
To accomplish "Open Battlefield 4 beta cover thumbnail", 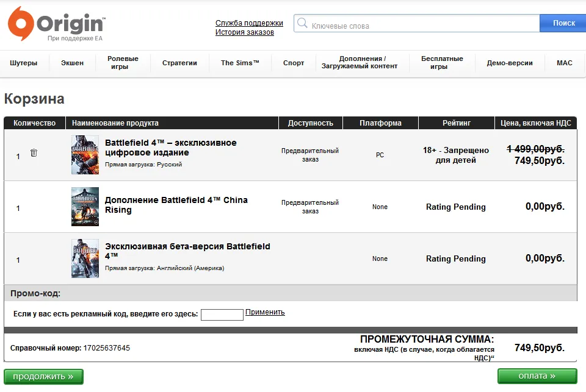I will (85, 258).
